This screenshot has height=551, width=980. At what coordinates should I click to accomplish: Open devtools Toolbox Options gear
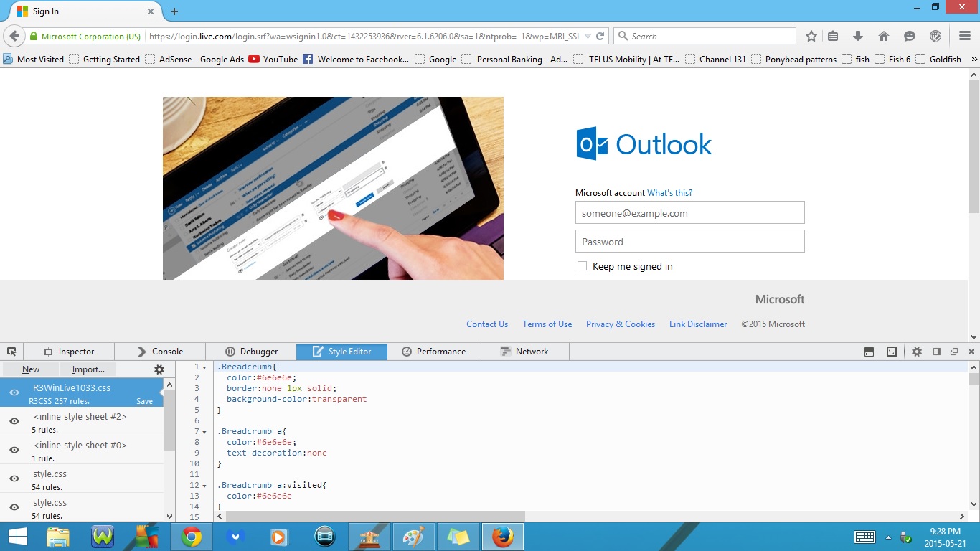[x=917, y=352]
